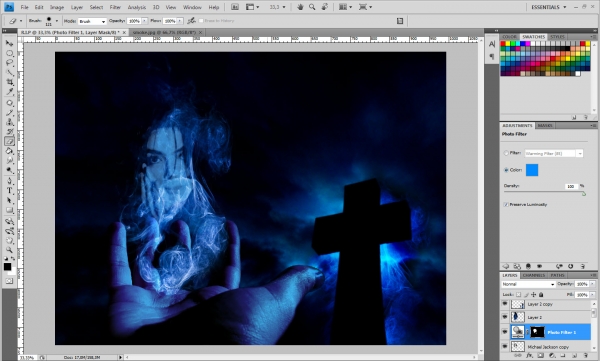Click the Hand tool in application bar
This screenshot has height=361, width=600.
point(300,7)
